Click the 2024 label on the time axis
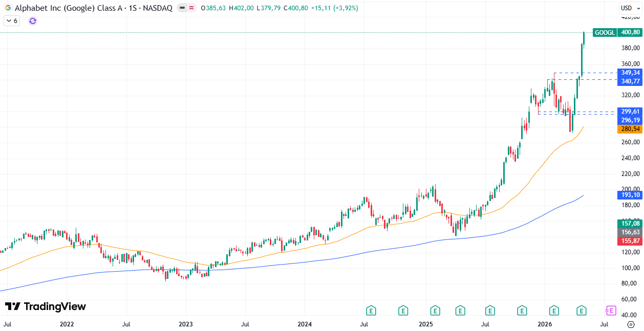The width and height of the screenshot is (644, 331). click(x=304, y=324)
